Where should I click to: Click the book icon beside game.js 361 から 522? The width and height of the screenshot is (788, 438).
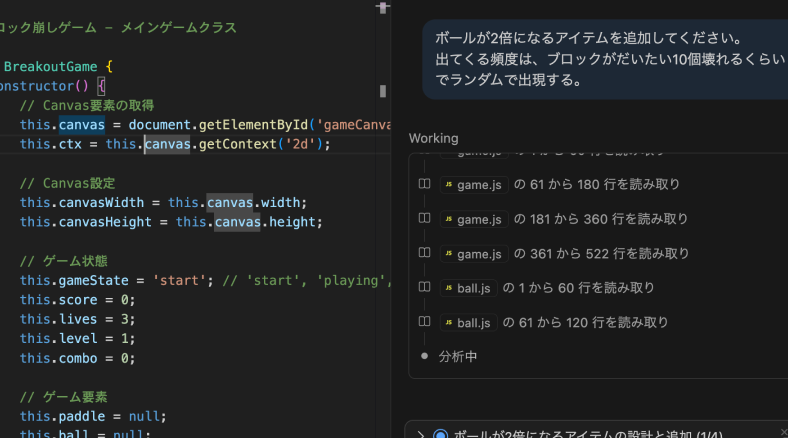424,253
